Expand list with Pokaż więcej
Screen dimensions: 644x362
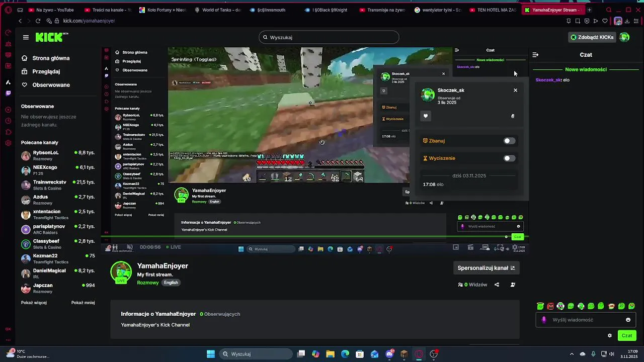[x=34, y=303]
